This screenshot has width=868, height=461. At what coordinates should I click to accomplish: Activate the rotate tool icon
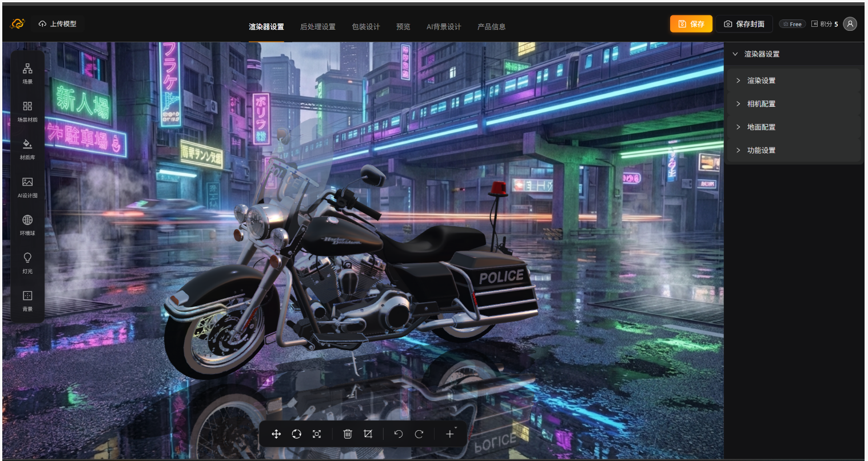(296, 434)
